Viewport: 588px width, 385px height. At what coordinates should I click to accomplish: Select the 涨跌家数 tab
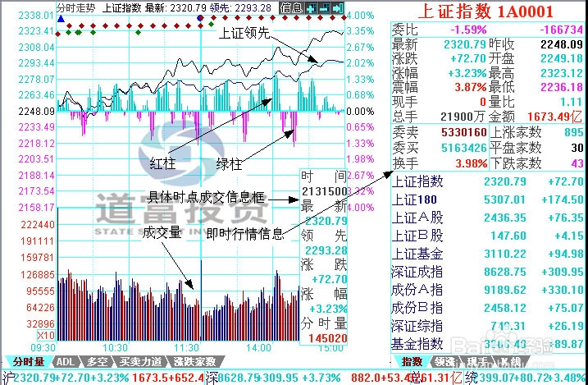point(194,362)
